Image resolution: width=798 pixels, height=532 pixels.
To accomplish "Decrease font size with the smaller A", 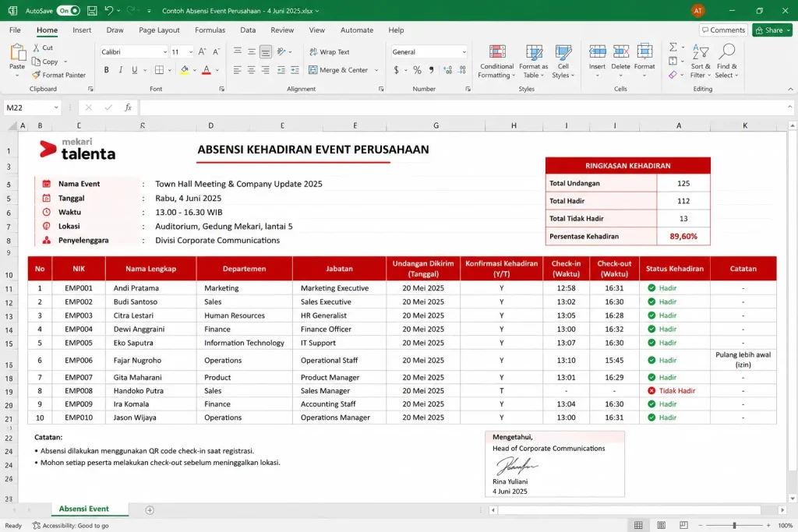I will [217, 52].
